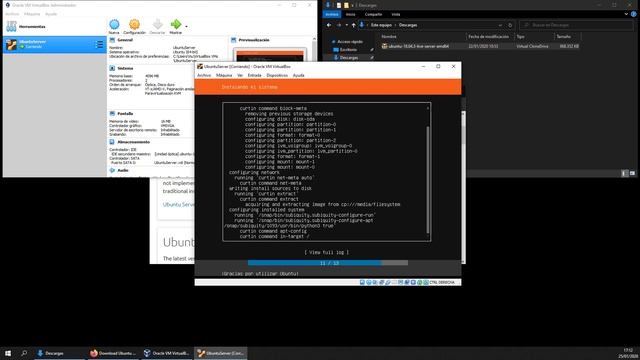Click Este equipo in Explorer address bar

coord(381,25)
